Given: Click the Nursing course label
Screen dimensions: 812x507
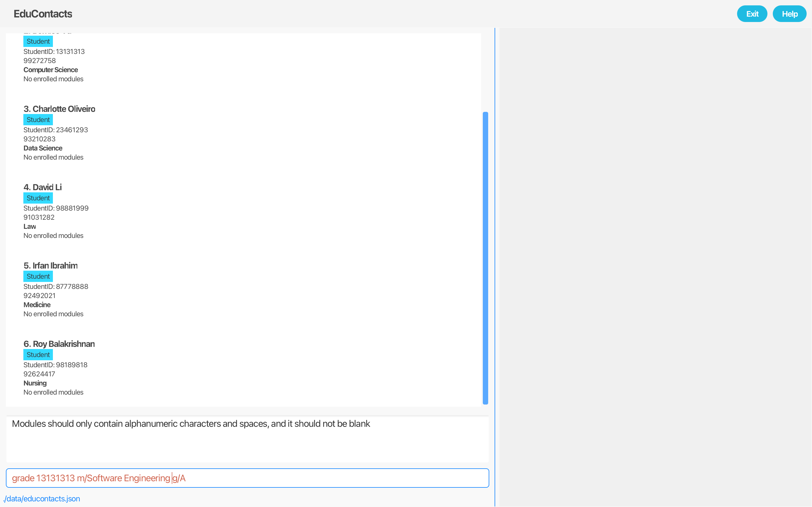Looking at the screenshot, I should (35, 383).
